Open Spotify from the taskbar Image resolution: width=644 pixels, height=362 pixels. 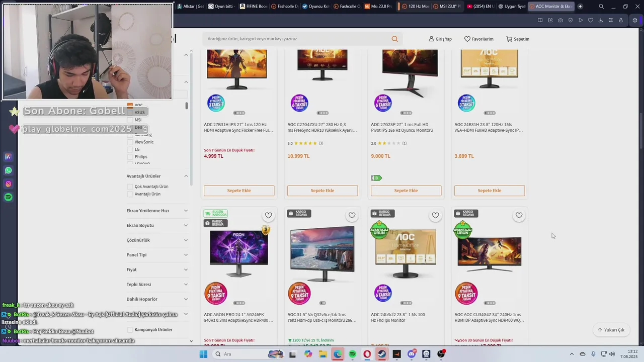(x=352, y=354)
